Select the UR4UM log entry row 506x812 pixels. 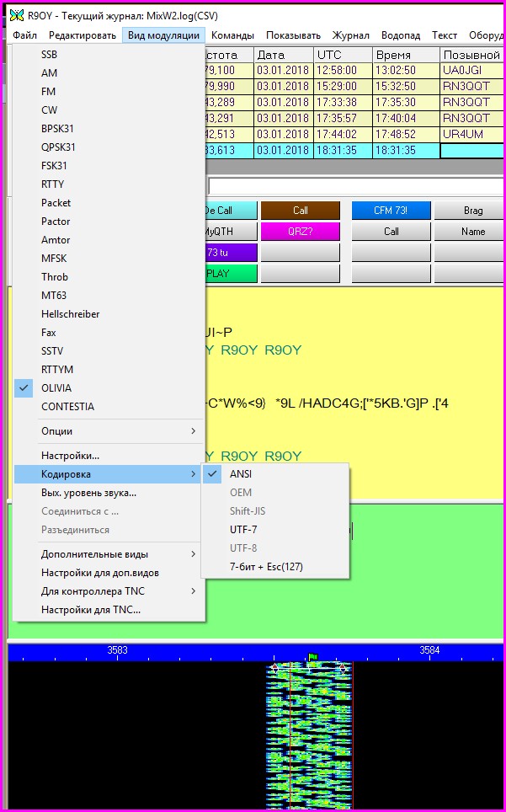tap(471, 134)
